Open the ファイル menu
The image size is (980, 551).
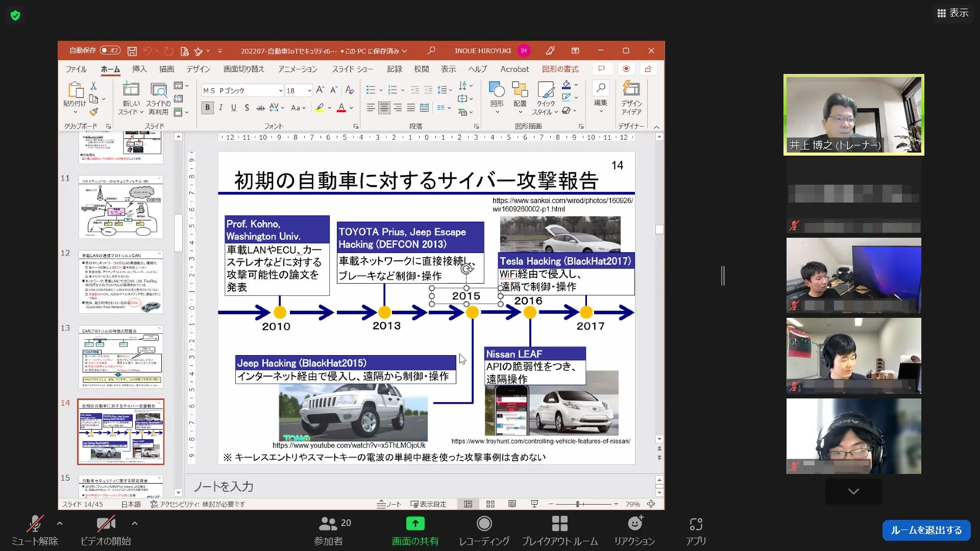pyautogui.click(x=76, y=69)
